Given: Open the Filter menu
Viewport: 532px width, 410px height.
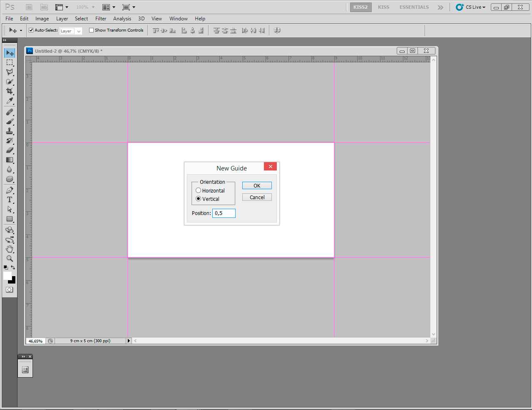Looking at the screenshot, I should point(101,19).
